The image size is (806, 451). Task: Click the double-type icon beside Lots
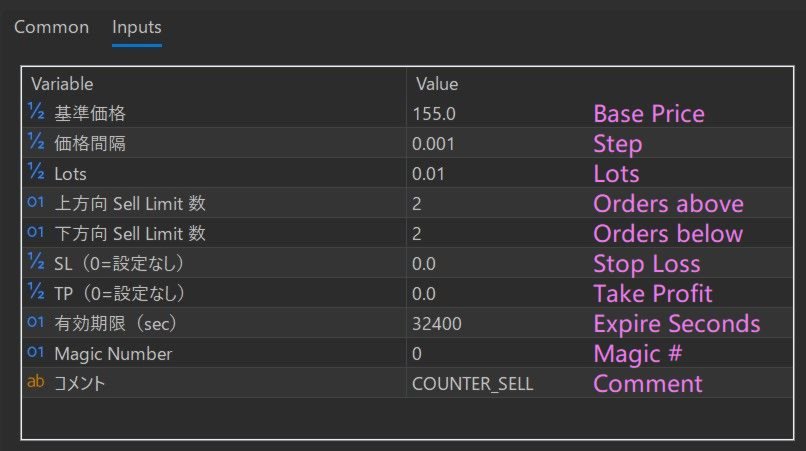coord(37,173)
